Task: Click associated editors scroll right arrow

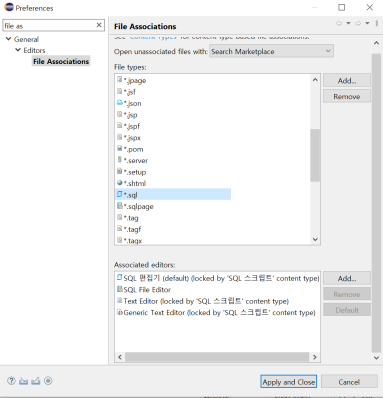Action: point(315,357)
